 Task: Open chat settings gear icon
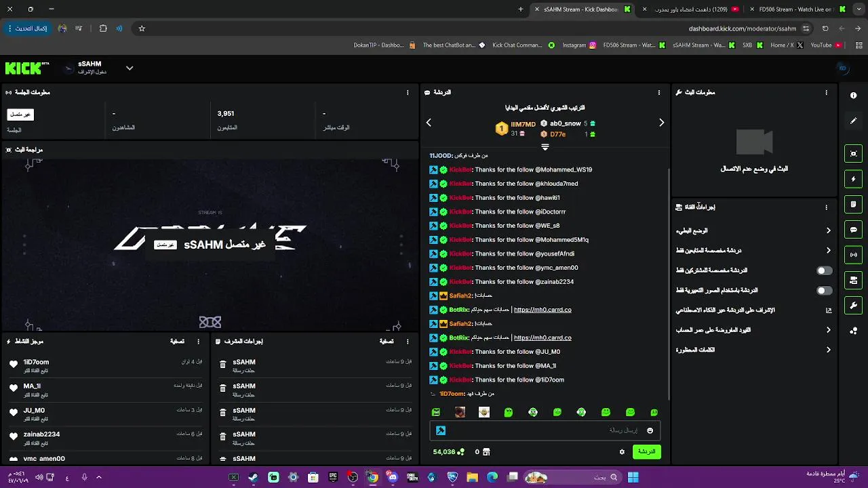pyautogui.click(x=622, y=452)
